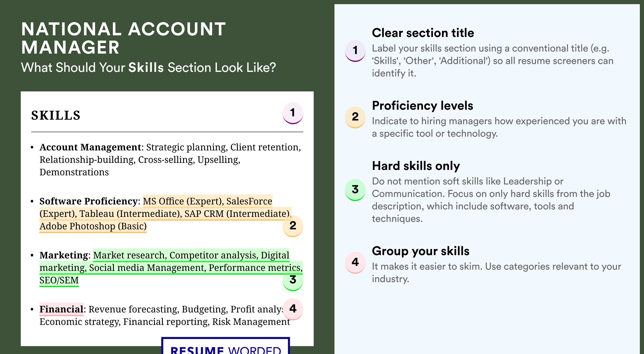Click the Software Proficiency bullet label
The height and width of the screenshot is (354, 644).
click(88, 201)
